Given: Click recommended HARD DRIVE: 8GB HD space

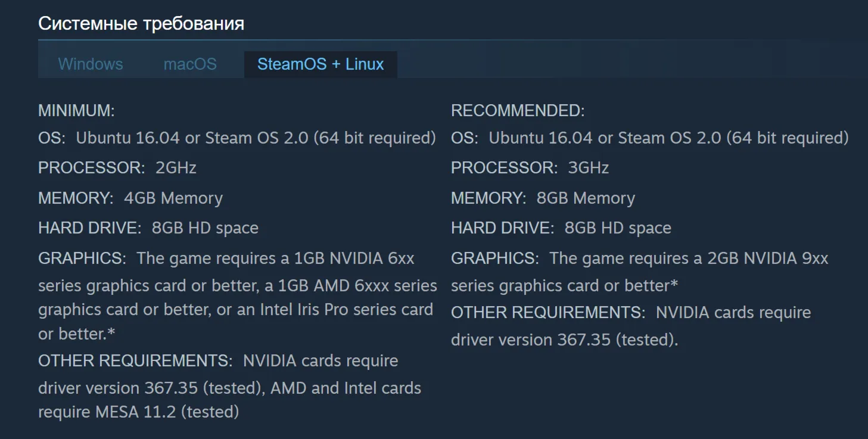Looking at the screenshot, I should pyautogui.click(x=561, y=228).
